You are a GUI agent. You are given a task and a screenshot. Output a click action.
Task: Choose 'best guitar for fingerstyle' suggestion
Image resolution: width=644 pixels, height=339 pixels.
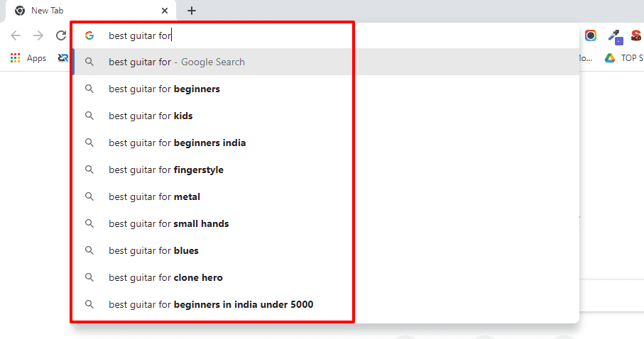pos(165,169)
